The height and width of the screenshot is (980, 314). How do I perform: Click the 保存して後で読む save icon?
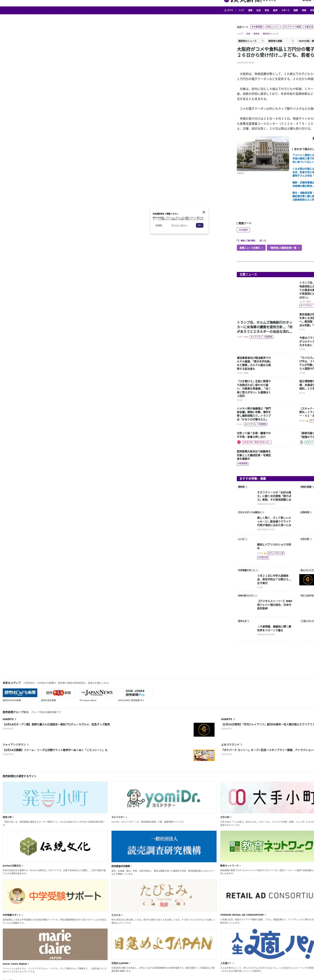[238, 240]
